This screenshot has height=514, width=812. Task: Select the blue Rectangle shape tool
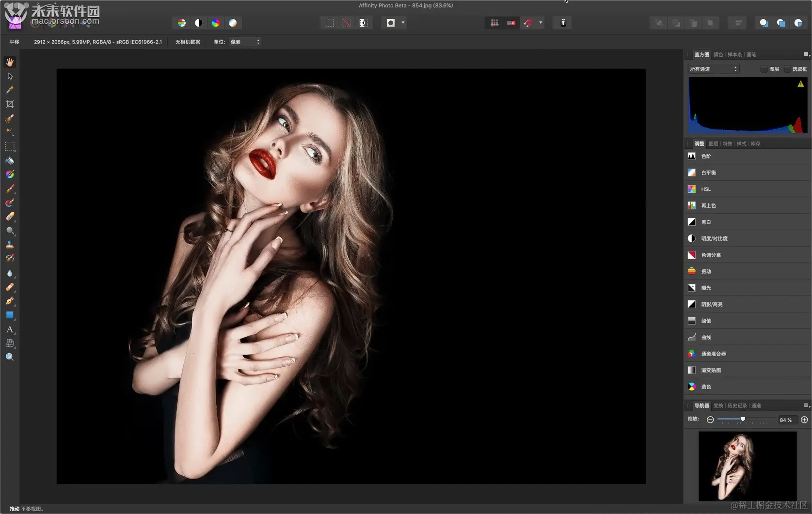(10, 315)
